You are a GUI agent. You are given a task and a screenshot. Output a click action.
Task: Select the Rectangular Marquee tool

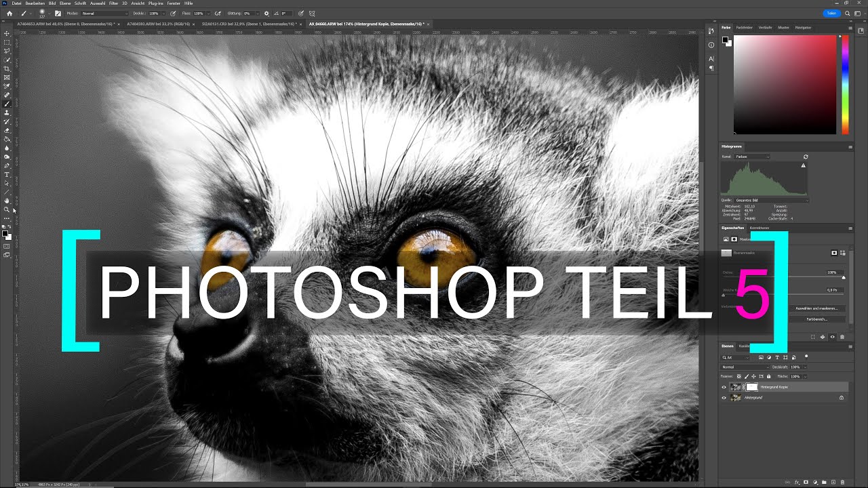pos(7,42)
